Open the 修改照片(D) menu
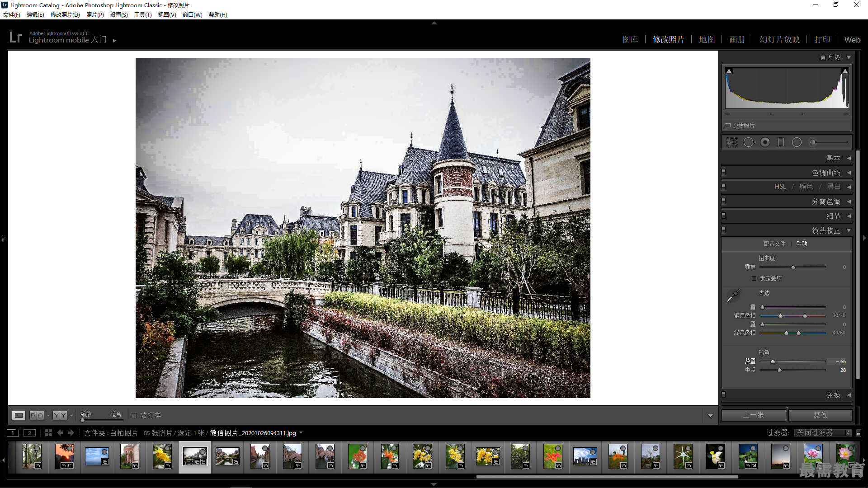Viewport: 868px width, 488px height. pyautogui.click(x=65, y=15)
